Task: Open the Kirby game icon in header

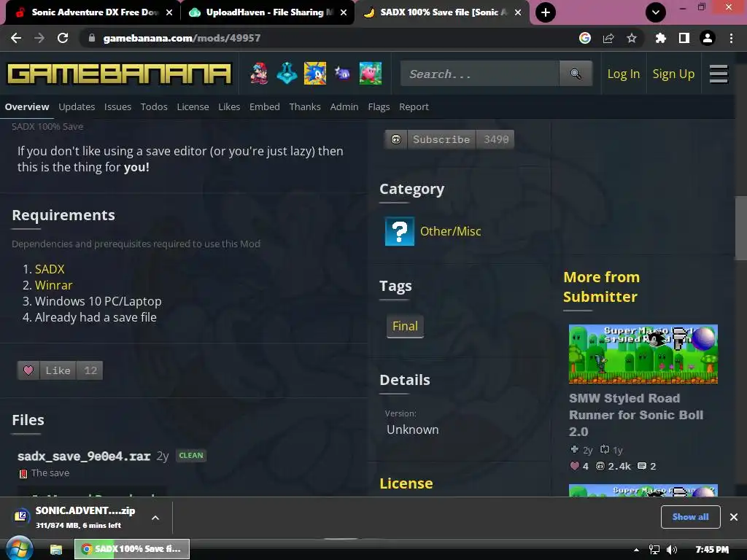Action: tap(370, 74)
